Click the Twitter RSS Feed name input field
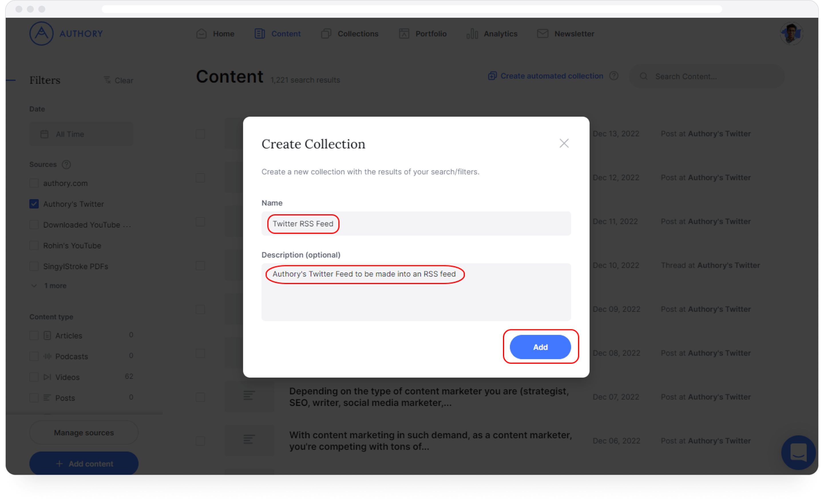 click(x=415, y=224)
